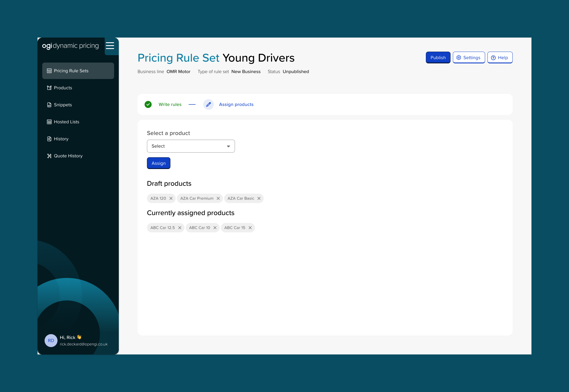569x392 pixels.
Task: Click the green checkmark Write rules icon
Action: click(148, 104)
